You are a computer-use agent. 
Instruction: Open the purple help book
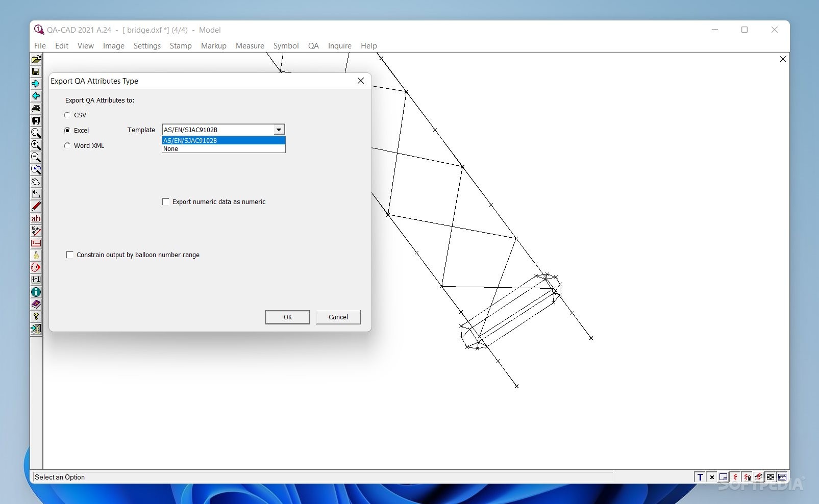click(36, 305)
